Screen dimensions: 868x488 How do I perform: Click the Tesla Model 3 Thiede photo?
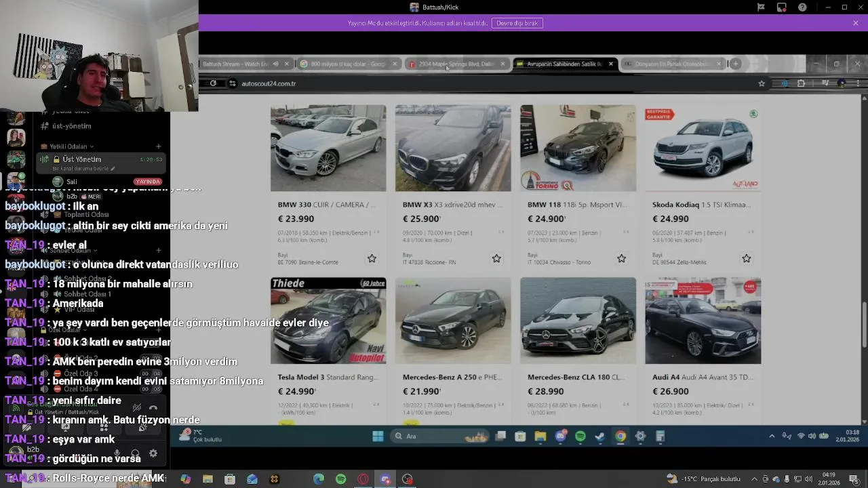coord(328,321)
